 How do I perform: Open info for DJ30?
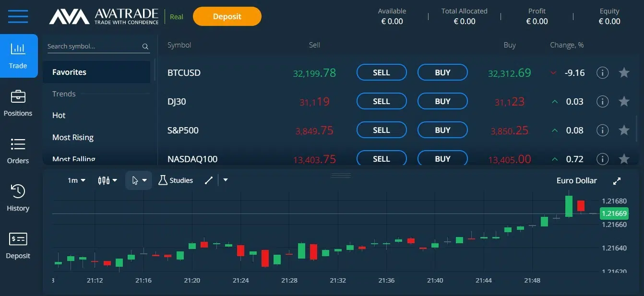click(x=602, y=101)
